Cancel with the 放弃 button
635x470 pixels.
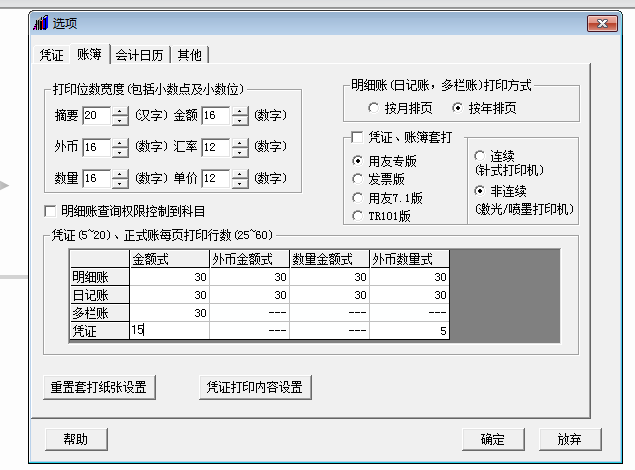pos(570,439)
